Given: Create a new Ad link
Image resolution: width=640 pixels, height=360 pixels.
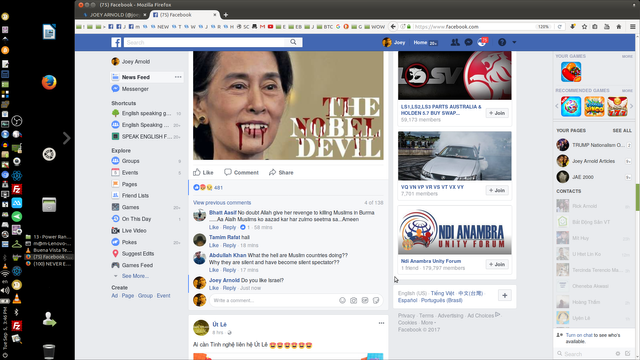Looking at the screenshot, I should (x=114, y=296).
